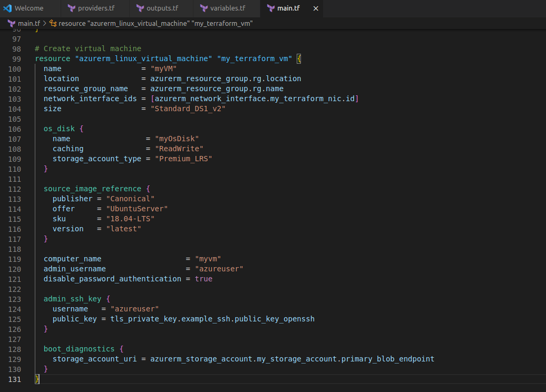
Task: Click the Terraform icon on the outputs.tf tab
Action: (140, 9)
